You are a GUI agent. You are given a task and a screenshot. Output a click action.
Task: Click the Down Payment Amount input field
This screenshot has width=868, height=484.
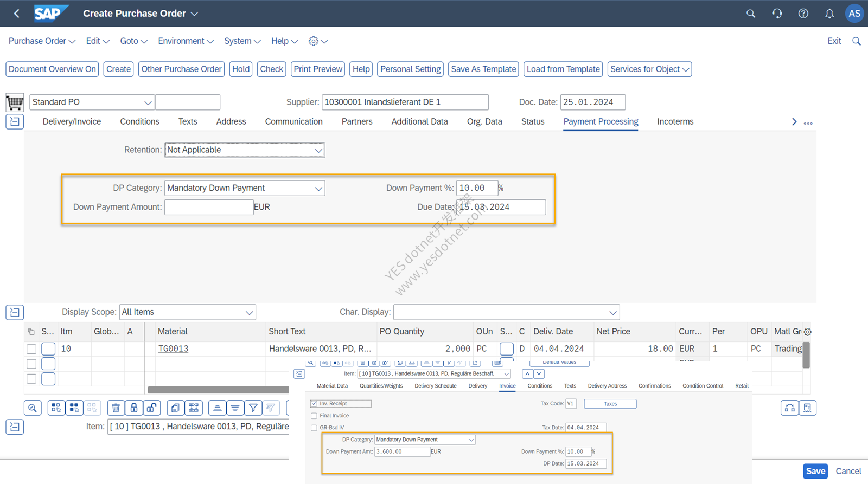(209, 207)
